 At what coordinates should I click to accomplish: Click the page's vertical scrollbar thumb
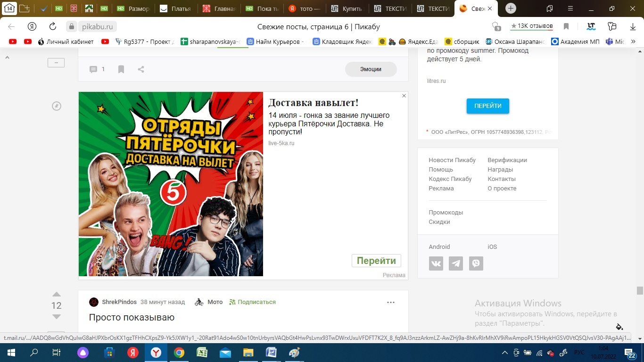click(640, 290)
